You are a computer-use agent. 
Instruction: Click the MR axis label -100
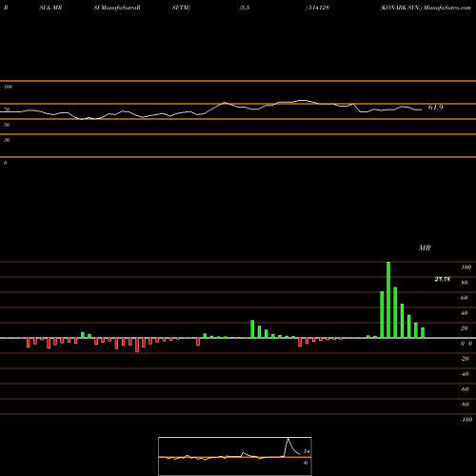(466, 420)
